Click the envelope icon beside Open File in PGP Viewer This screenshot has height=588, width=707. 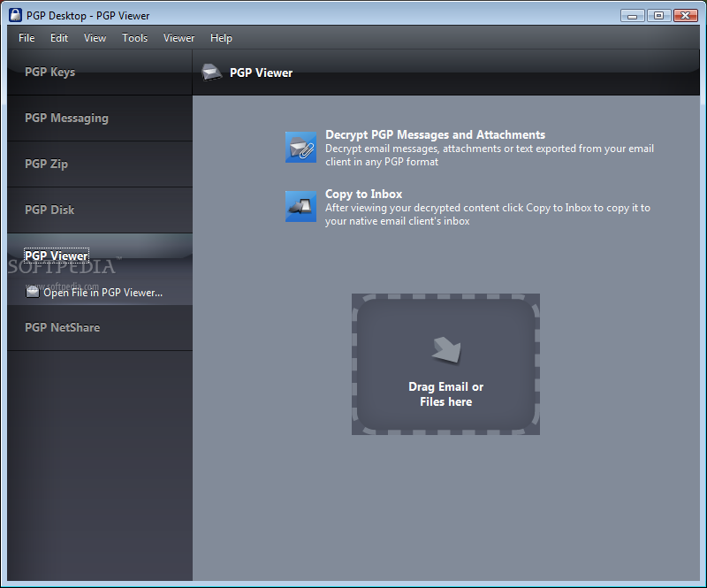click(x=33, y=293)
